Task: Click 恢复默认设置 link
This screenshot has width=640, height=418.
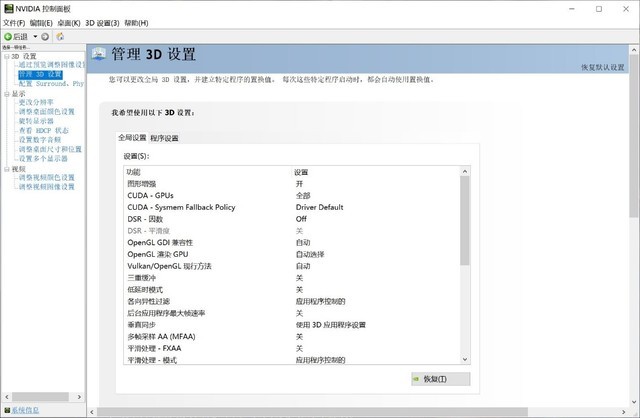Action: [603, 67]
